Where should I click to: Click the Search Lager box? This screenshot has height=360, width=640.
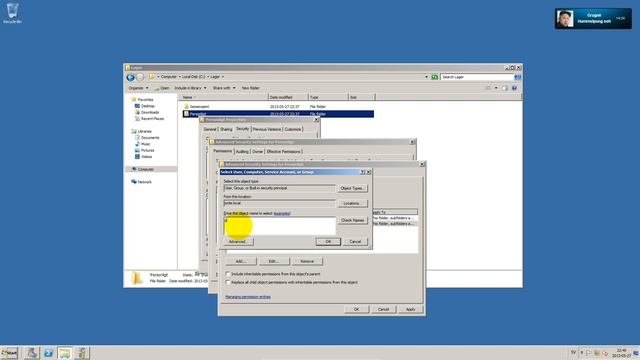coord(477,77)
